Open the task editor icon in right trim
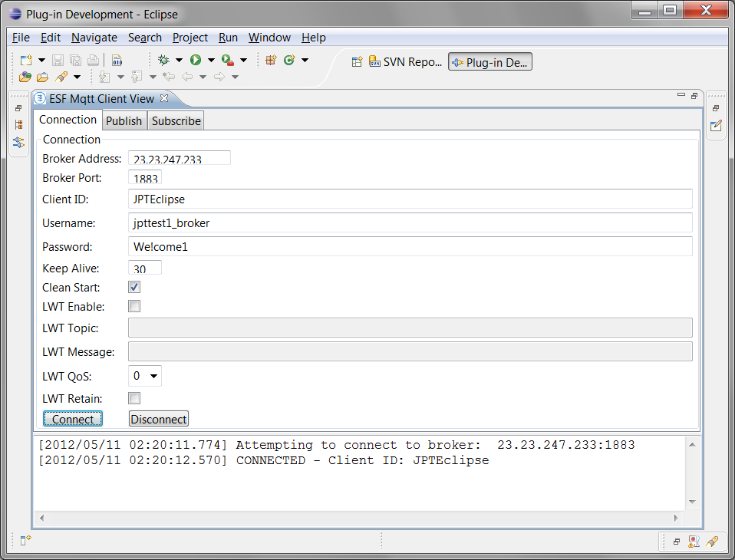The width and height of the screenshot is (735, 560). [716, 126]
